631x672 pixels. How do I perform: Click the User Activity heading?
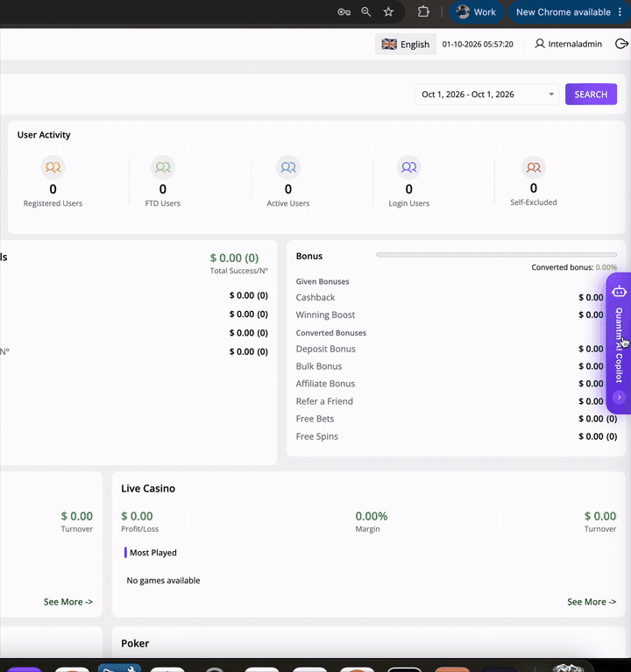tap(44, 135)
